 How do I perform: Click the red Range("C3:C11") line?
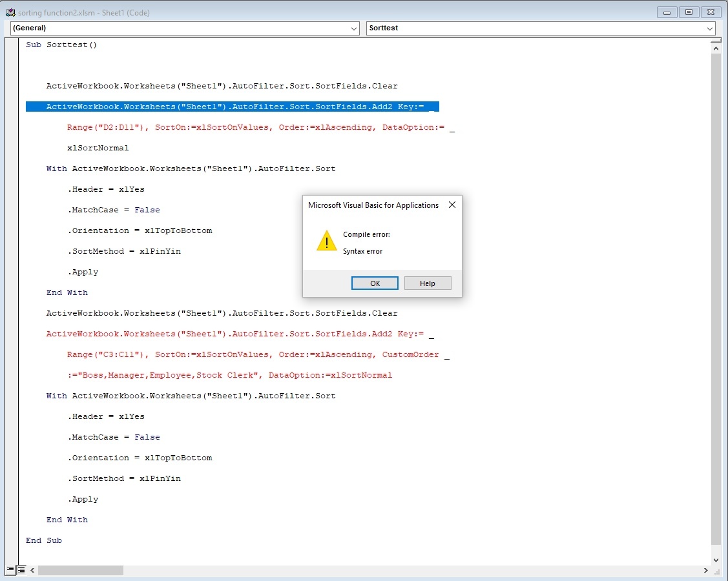coord(258,354)
